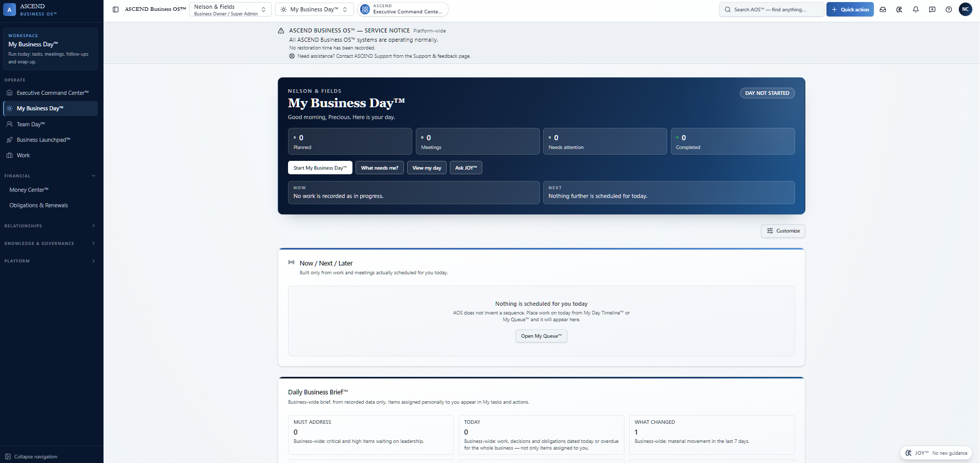Click the Needs attention count card

(605, 141)
